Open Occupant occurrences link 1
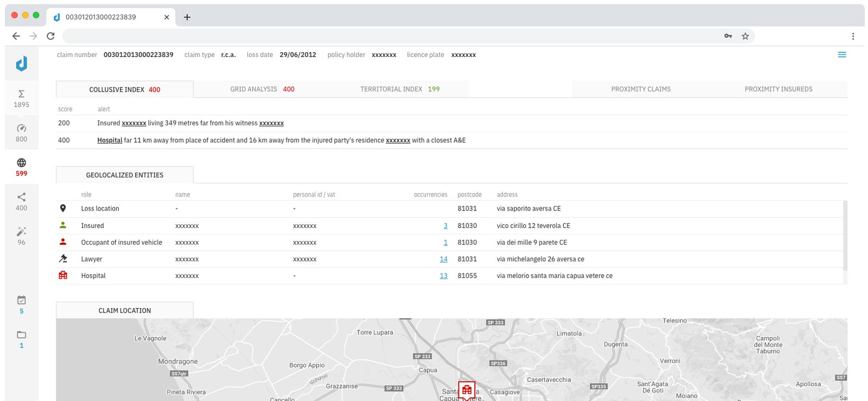 pyautogui.click(x=445, y=243)
